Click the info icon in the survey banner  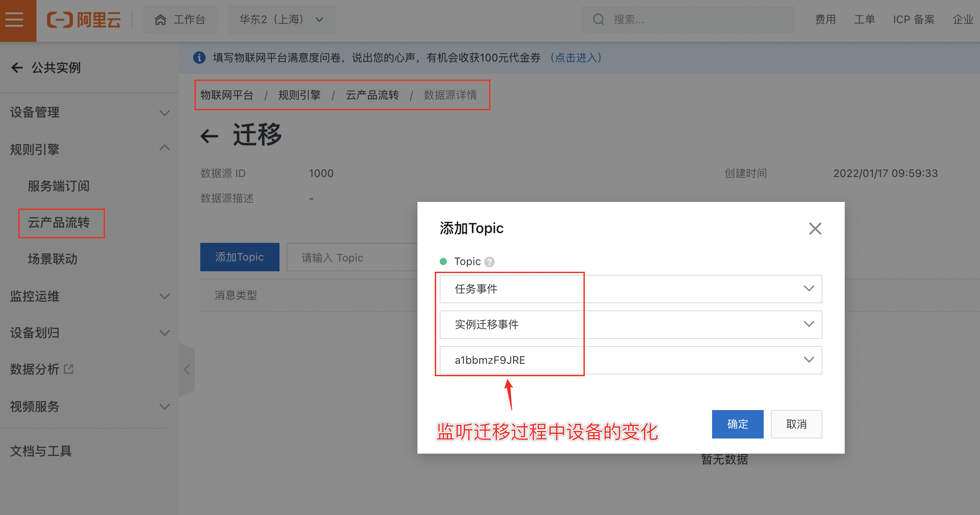point(199,57)
